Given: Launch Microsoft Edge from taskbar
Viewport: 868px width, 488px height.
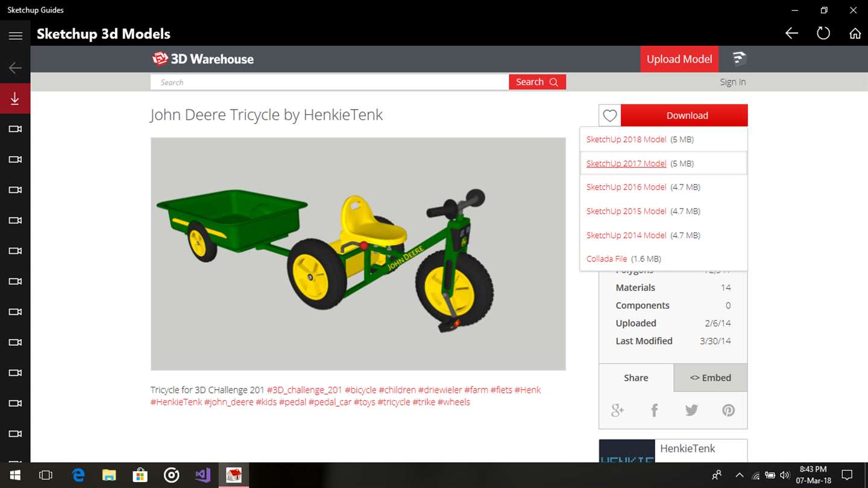Looking at the screenshot, I should pyautogui.click(x=78, y=475).
